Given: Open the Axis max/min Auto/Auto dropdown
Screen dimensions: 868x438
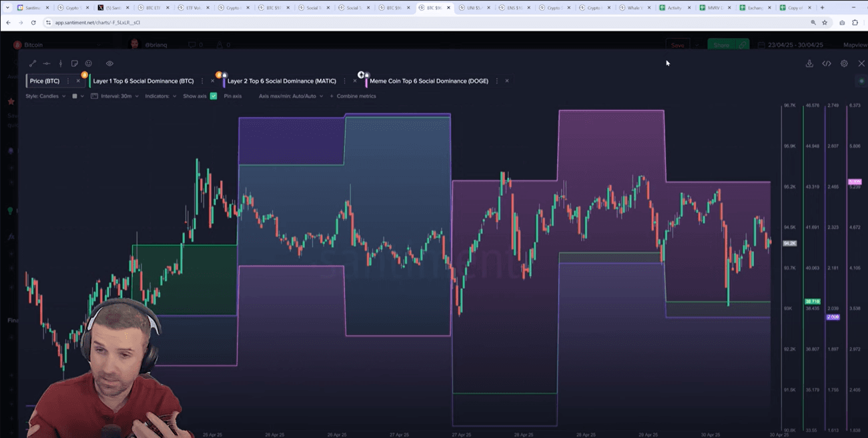Looking at the screenshot, I should click(x=291, y=96).
